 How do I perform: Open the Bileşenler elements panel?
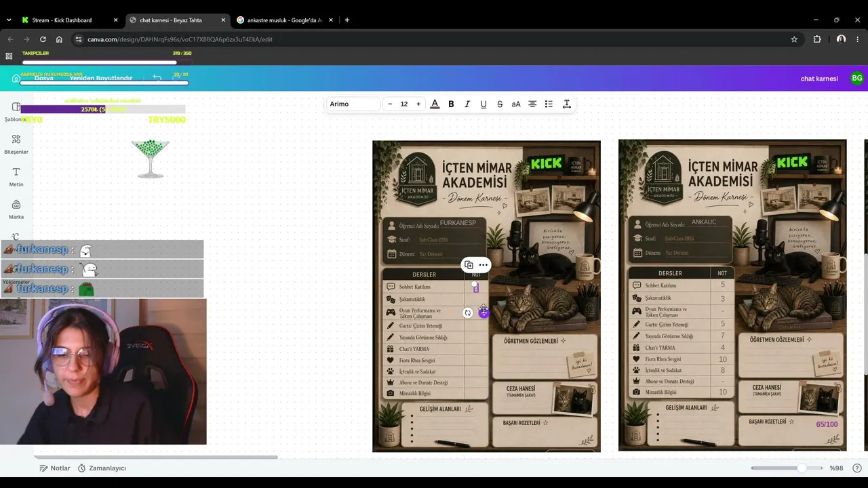[16, 144]
